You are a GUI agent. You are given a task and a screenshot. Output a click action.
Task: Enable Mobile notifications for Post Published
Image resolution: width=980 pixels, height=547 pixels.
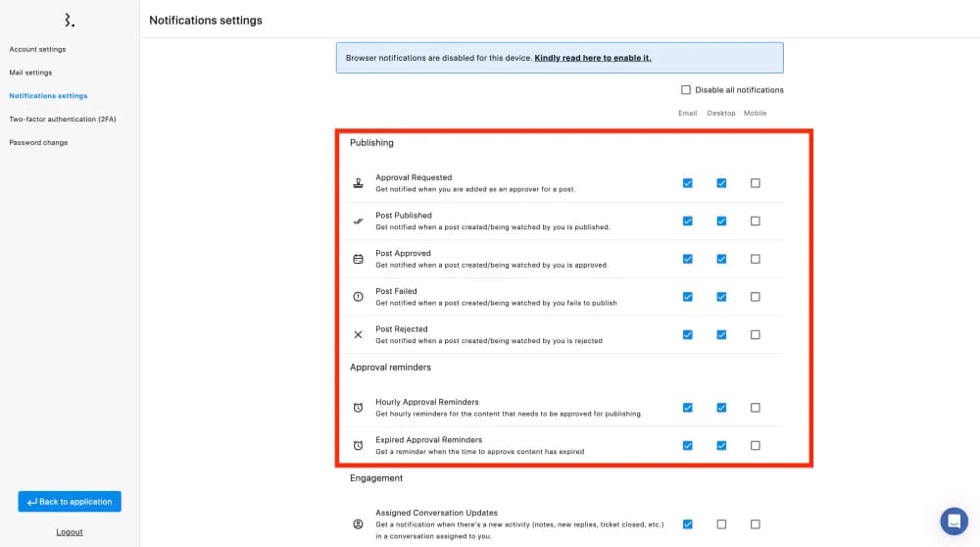click(x=755, y=222)
